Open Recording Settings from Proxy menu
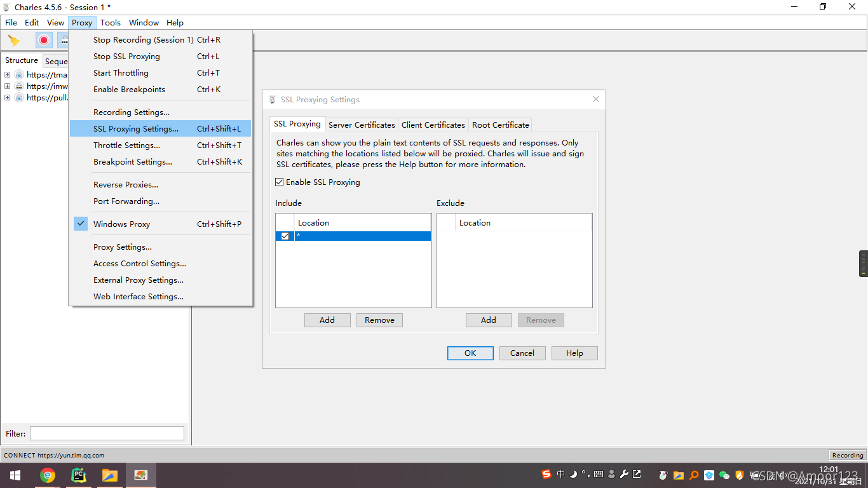868x488 pixels. [x=161, y=112]
